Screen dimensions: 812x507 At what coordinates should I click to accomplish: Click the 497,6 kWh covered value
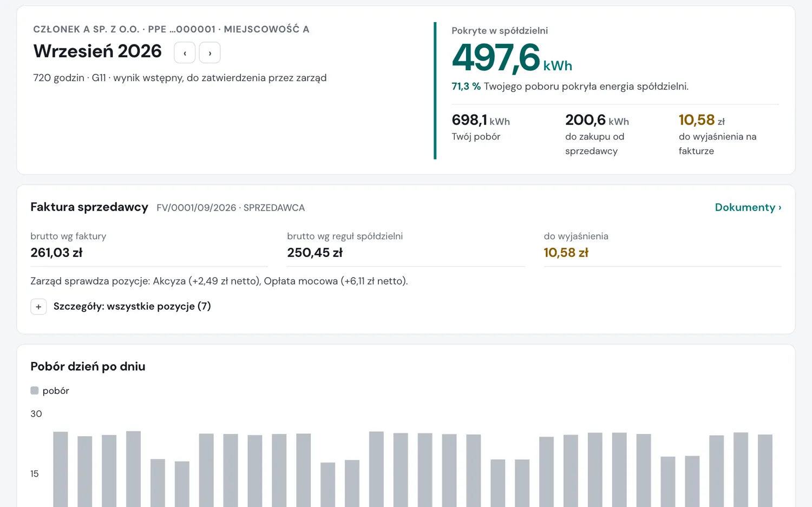tap(512, 57)
